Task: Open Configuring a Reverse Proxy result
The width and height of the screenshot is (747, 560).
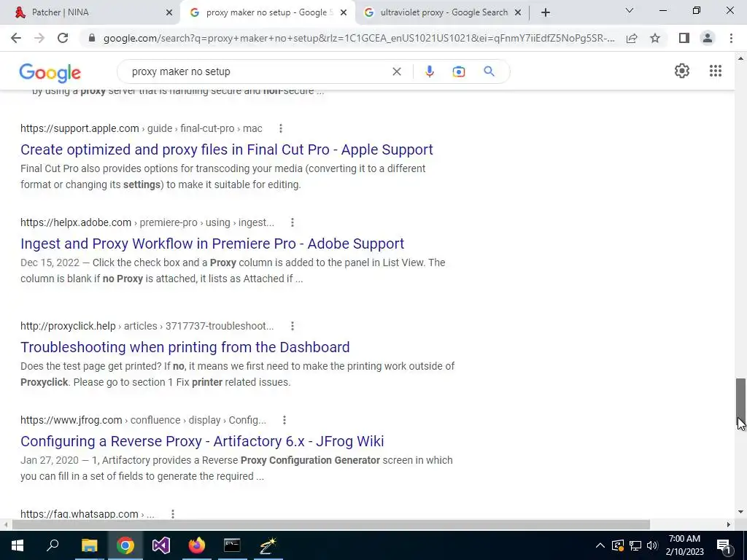Action: click(202, 441)
